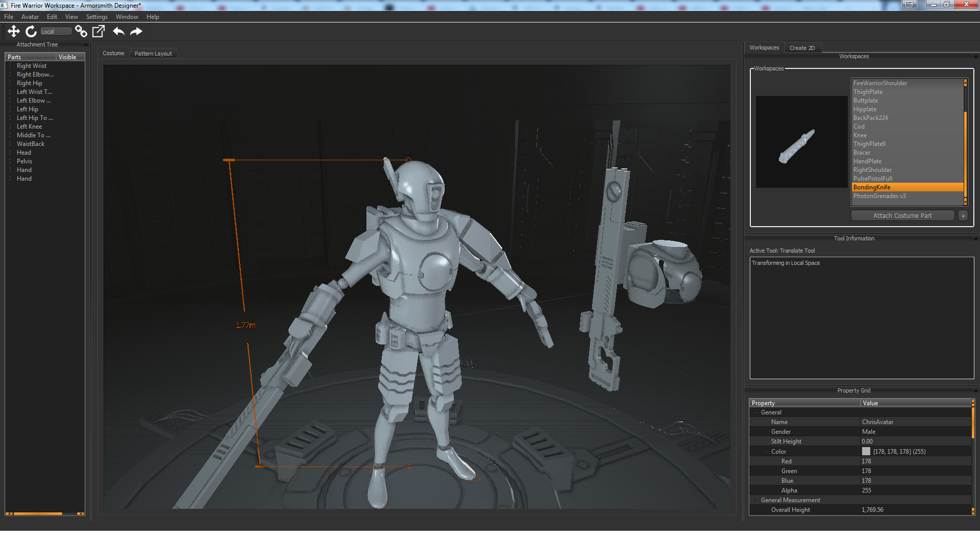Click the gray avatar color swatch

click(866, 452)
